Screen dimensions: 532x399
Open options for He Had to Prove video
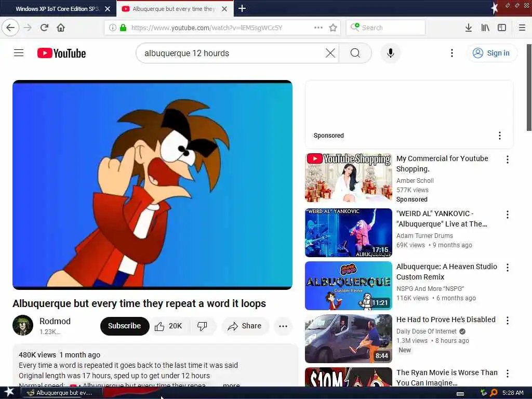tap(508, 320)
